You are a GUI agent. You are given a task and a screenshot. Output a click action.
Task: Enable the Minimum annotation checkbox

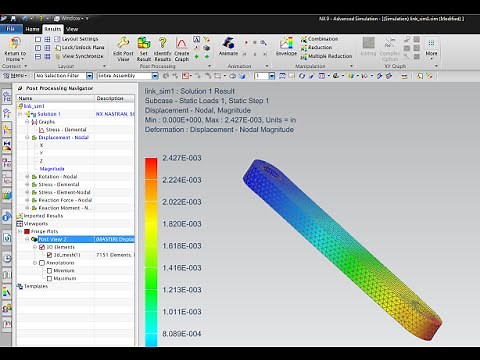[x=50, y=271]
